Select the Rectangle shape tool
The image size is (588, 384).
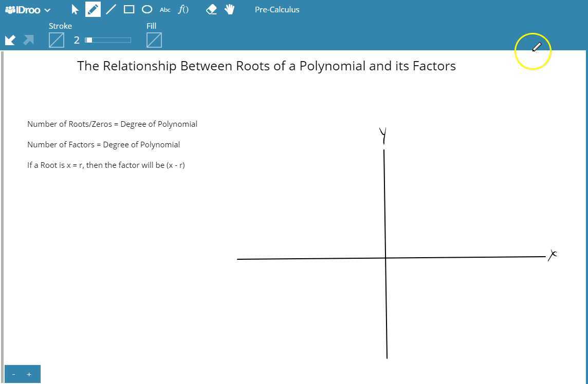[129, 9]
